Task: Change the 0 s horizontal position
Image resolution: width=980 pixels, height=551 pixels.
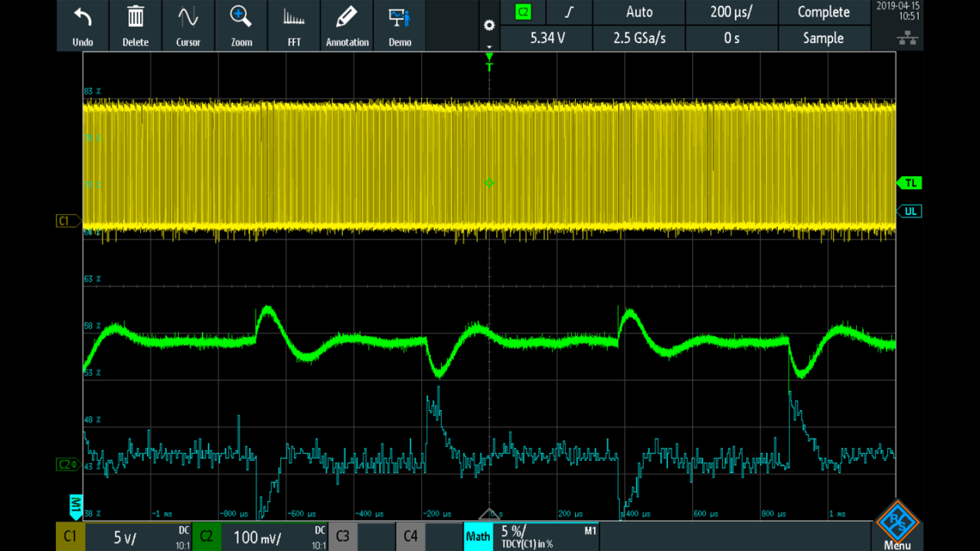Action: (731, 38)
